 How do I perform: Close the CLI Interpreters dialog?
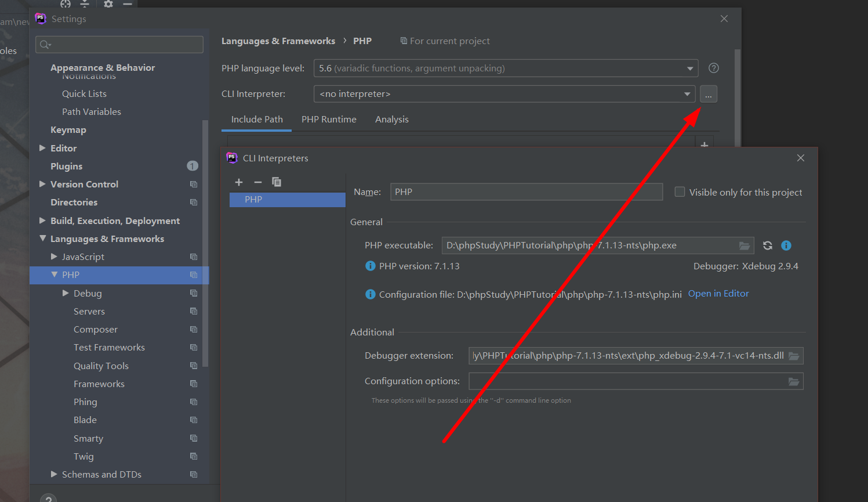801,158
